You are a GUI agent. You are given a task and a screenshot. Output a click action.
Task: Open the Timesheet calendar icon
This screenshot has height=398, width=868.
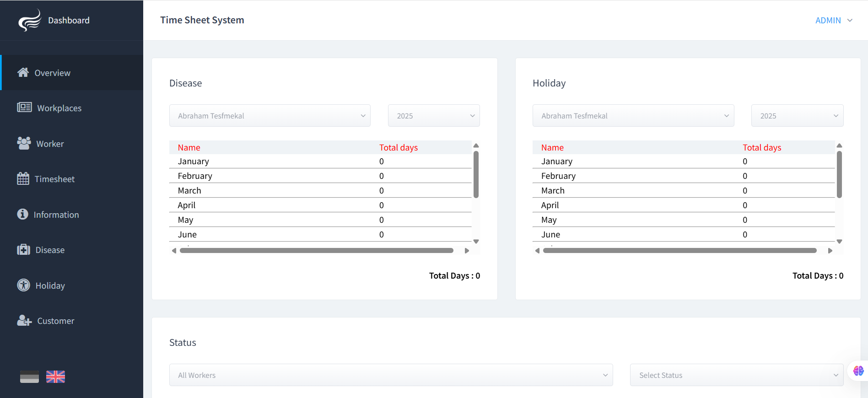tap(23, 179)
